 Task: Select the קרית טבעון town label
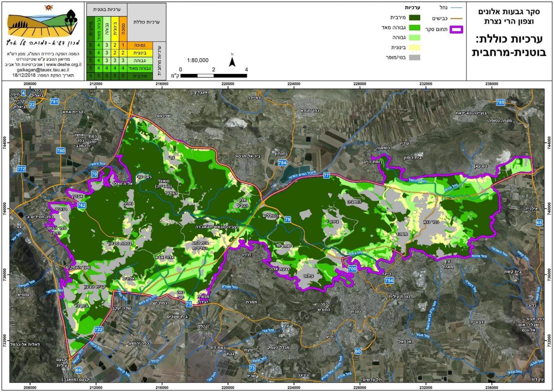[x=94, y=287]
